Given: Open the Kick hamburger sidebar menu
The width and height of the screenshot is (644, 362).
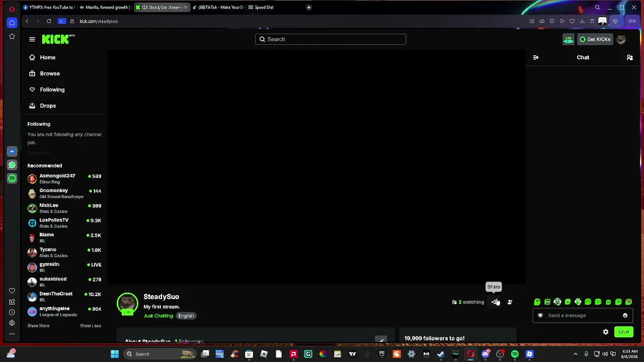Looking at the screenshot, I should pyautogui.click(x=32, y=39).
